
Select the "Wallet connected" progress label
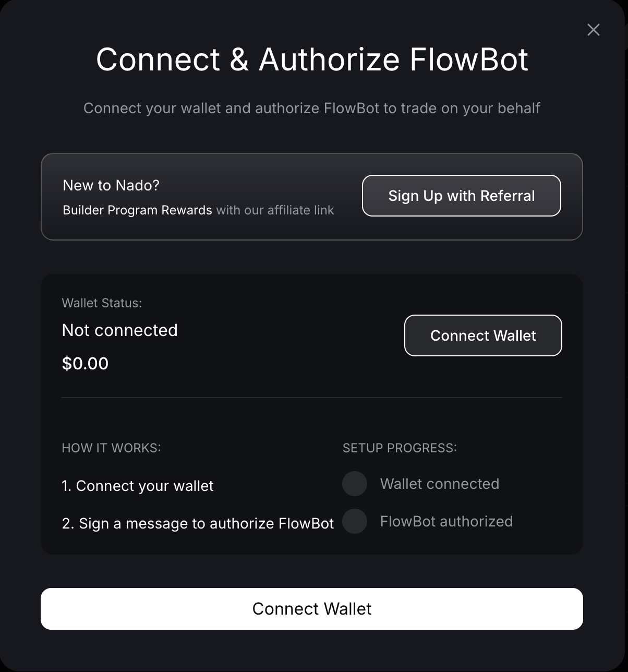tap(440, 484)
